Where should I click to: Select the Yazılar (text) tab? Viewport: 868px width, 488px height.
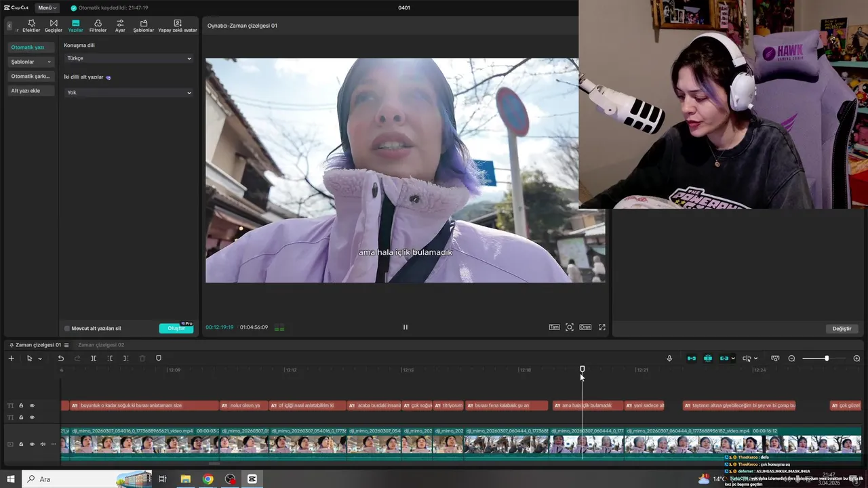tap(75, 26)
